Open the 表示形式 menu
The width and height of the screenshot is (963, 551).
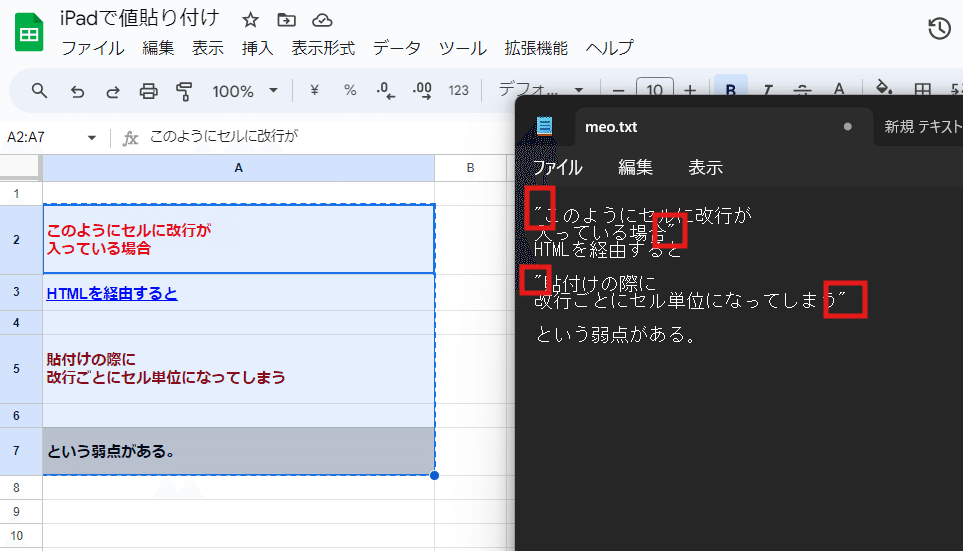[323, 48]
